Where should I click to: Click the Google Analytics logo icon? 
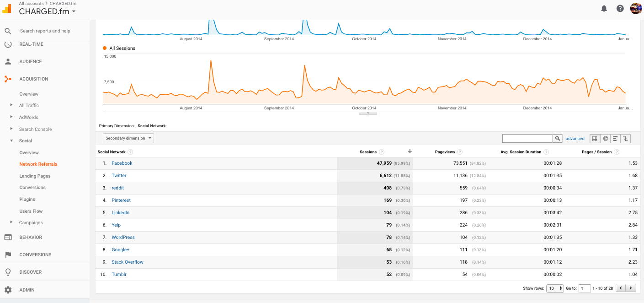pyautogui.click(x=8, y=8)
